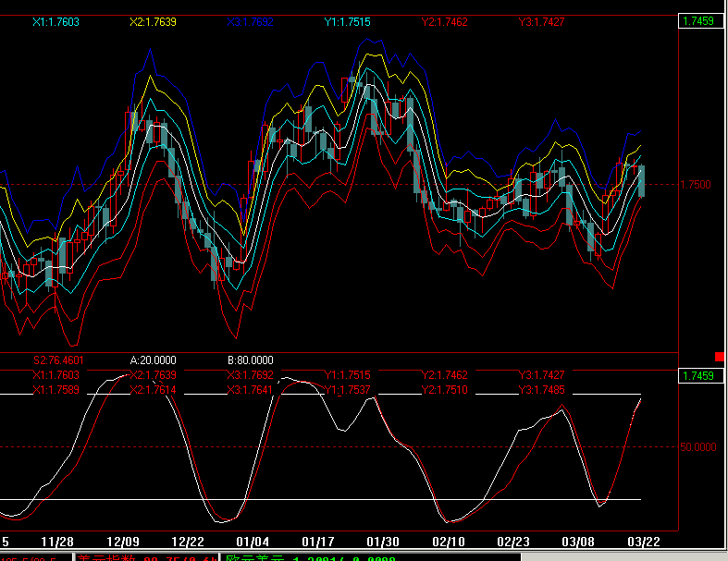The image size is (728, 561).
Task: Click the B:80.0000 parameter label
Action: coord(251,360)
